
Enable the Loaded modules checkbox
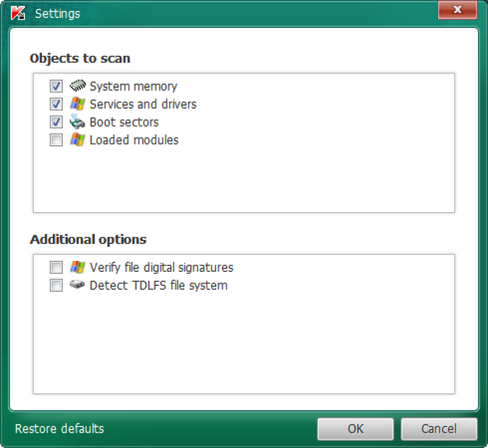[x=56, y=140]
